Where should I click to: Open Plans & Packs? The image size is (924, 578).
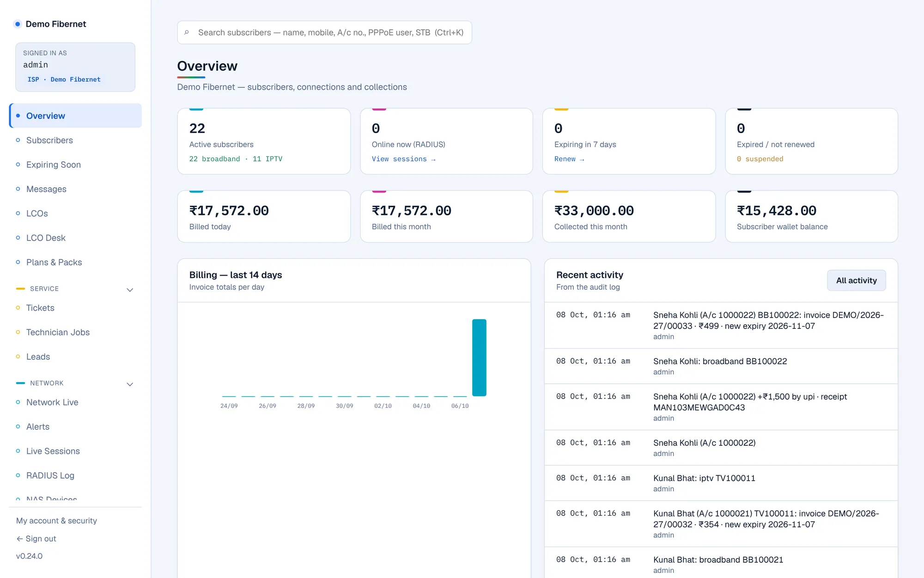(x=75, y=262)
